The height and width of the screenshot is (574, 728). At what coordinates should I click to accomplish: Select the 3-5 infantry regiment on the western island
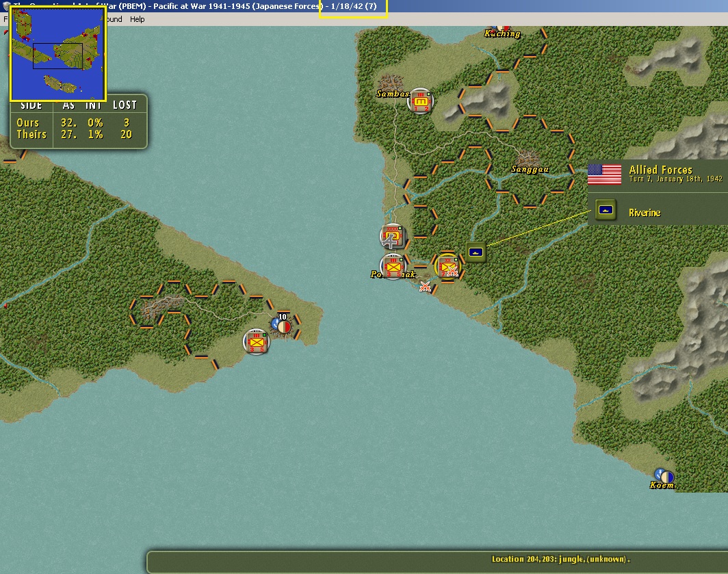pos(257,342)
